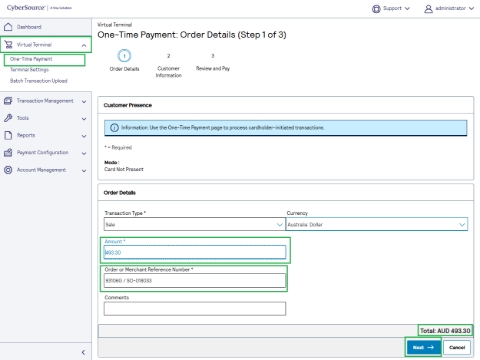This screenshot has height=360, width=480.
Task: Open the Transaction Type dropdown
Action: (x=194, y=224)
